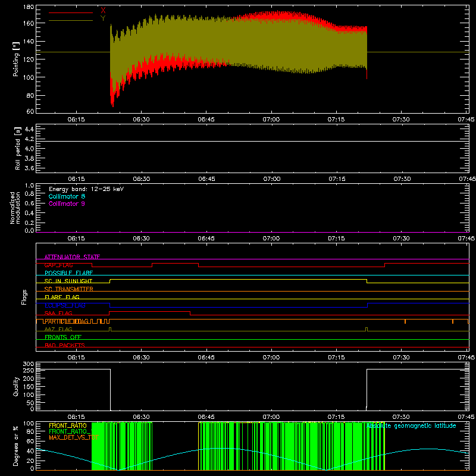Click the ECLIPSE_FLAG label
This screenshot has height=476, width=476.
(65, 305)
